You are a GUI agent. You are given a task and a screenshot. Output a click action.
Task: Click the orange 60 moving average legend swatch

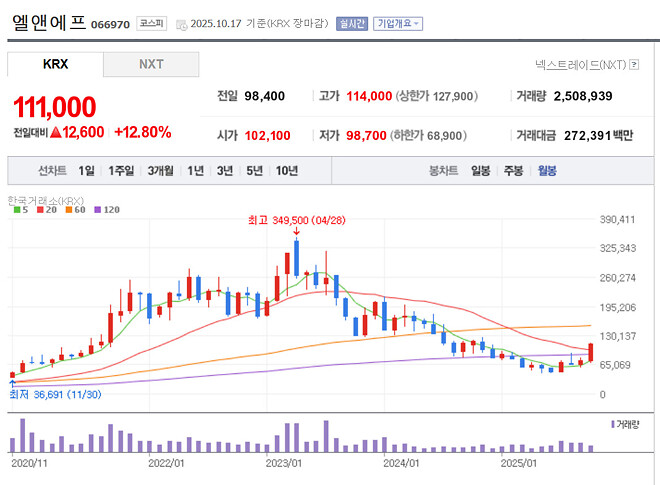[x=69, y=210]
